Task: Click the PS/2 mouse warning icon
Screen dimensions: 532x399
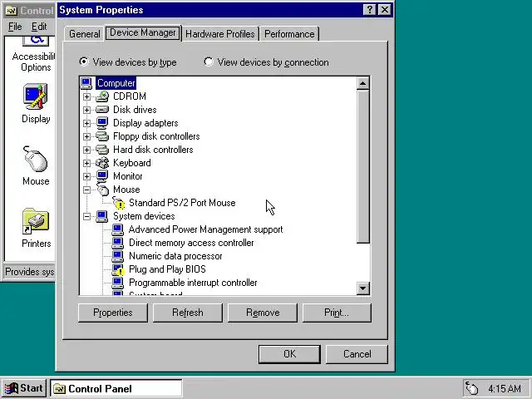Action: 119,203
